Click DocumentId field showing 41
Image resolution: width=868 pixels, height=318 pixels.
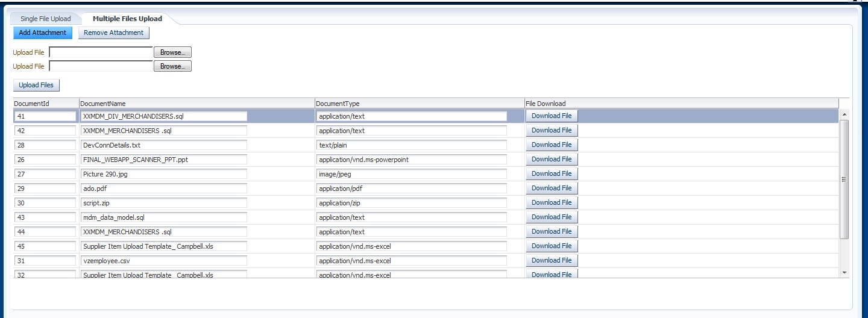pyautogui.click(x=45, y=116)
